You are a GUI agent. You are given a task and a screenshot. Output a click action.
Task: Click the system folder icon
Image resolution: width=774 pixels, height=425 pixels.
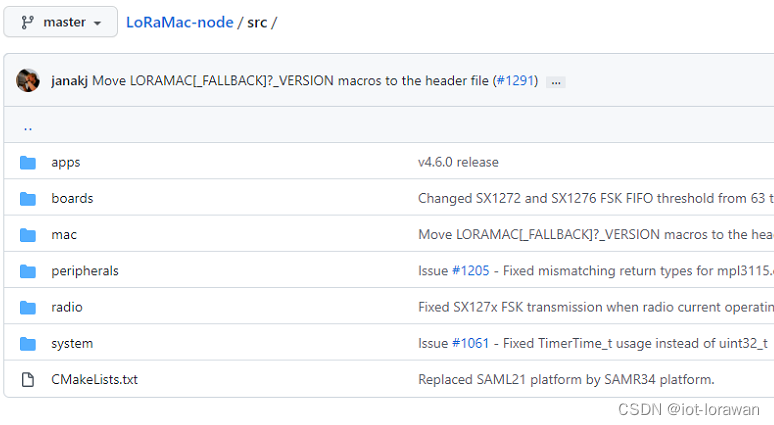point(28,344)
